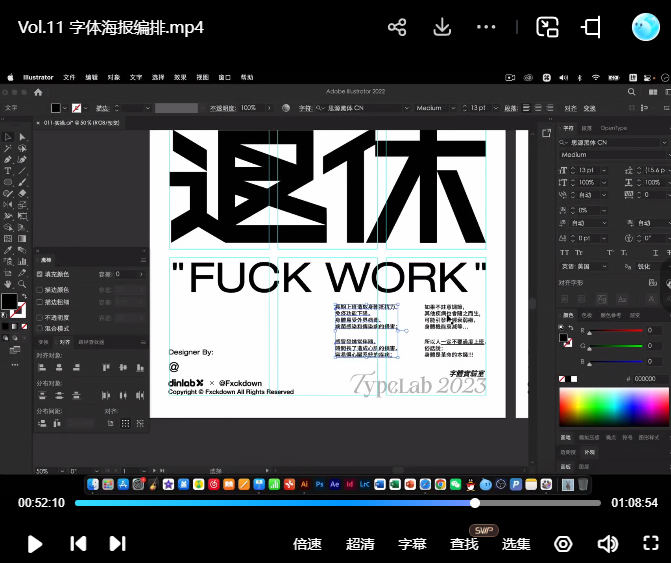This screenshot has height=563, width=671.
Task: Toggle the 填充颜色 checkbox
Action: point(40,273)
